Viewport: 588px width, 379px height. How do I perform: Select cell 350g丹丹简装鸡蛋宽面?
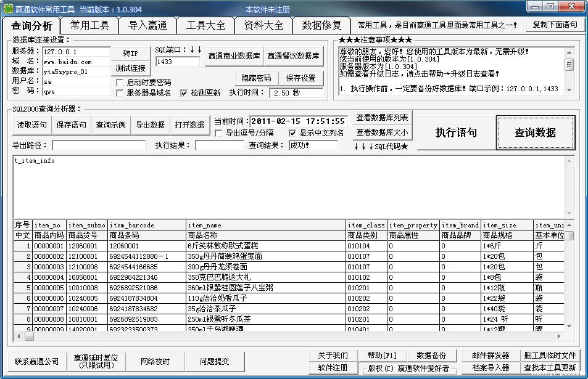click(x=266, y=256)
